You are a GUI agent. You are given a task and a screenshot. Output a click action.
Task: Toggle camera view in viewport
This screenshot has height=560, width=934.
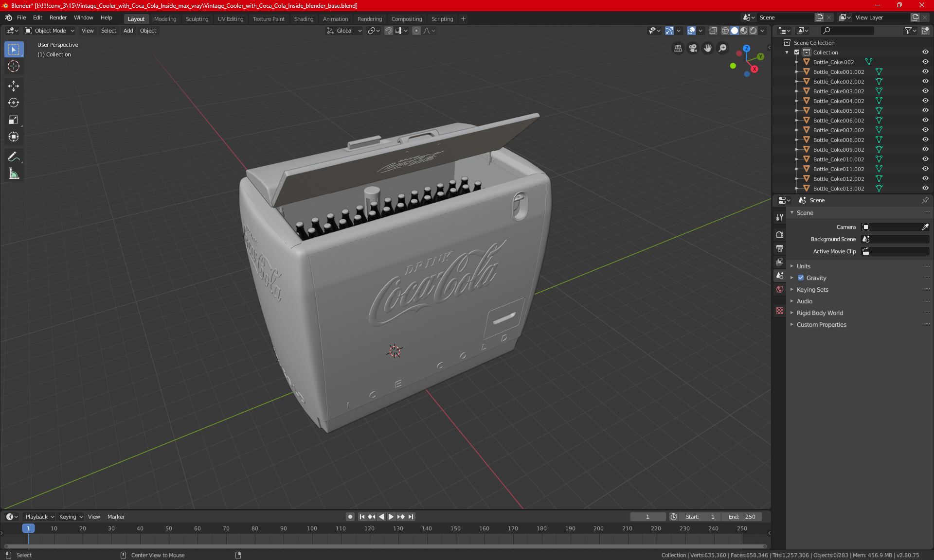click(693, 48)
